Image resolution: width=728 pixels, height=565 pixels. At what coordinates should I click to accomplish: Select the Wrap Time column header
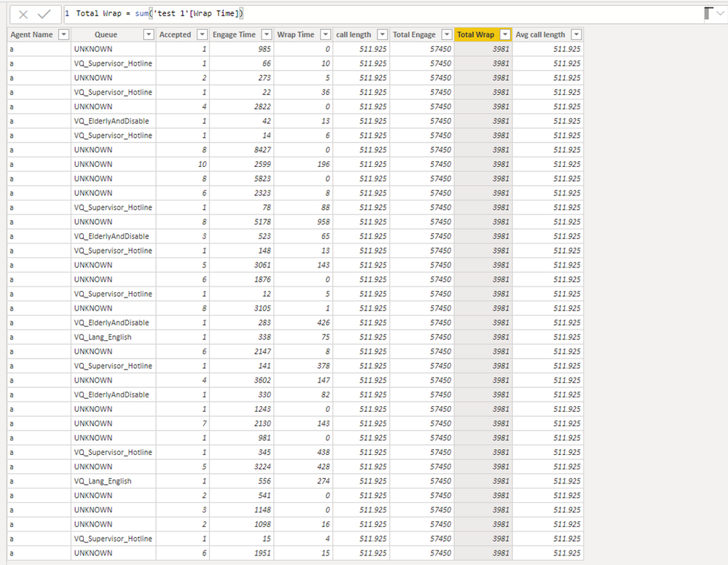click(x=296, y=34)
